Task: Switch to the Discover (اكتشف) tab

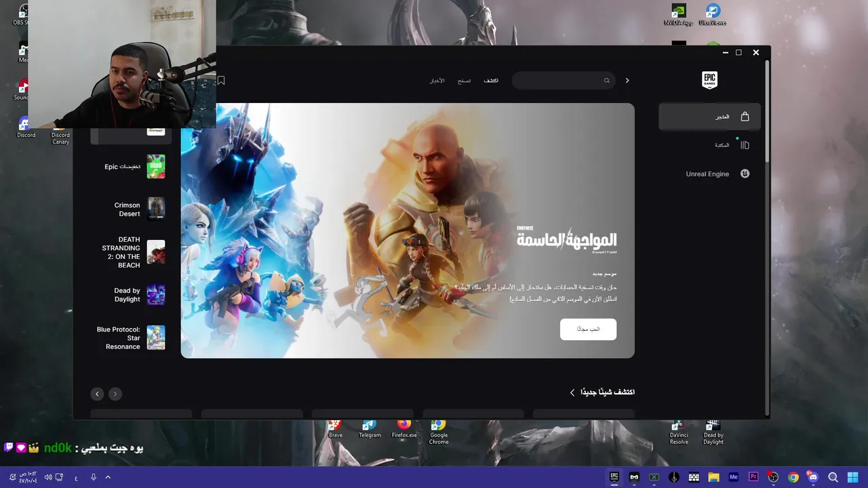Action: (491, 81)
